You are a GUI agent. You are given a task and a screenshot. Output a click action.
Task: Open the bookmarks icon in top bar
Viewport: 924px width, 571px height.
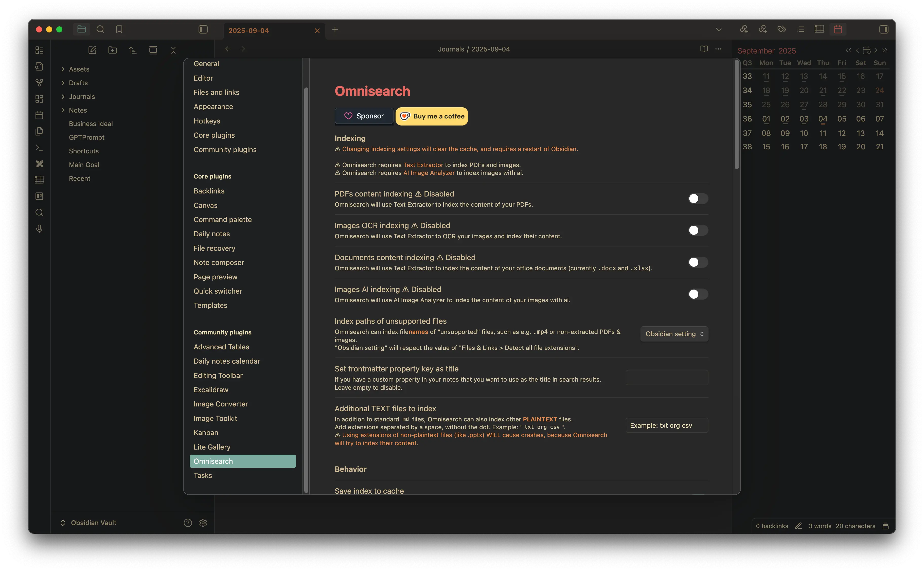[119, 29]
